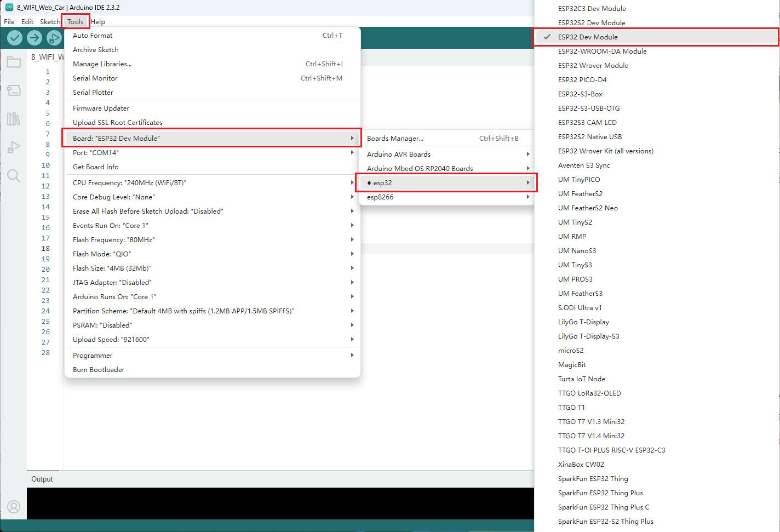Select SparkFun ESP32 Thing board
This screenshot has height=532, width=780.
click(x=656, y=478)
